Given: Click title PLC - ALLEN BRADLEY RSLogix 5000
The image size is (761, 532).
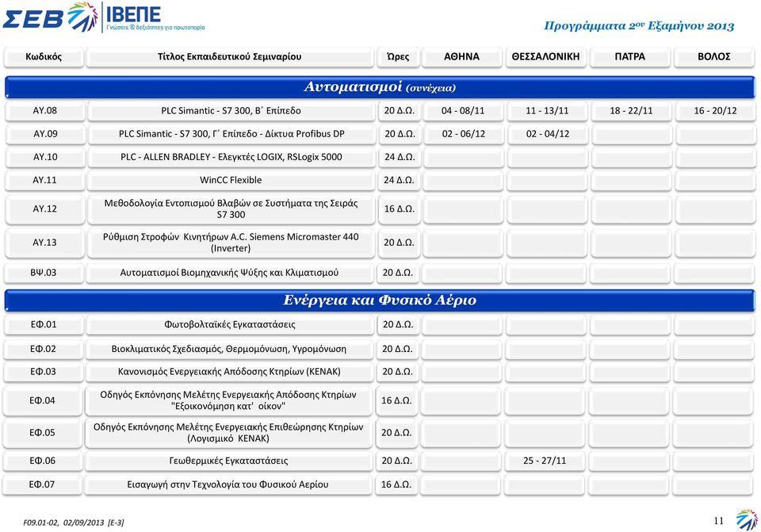Looking at the screenshot, I should (x=231, y=157).
